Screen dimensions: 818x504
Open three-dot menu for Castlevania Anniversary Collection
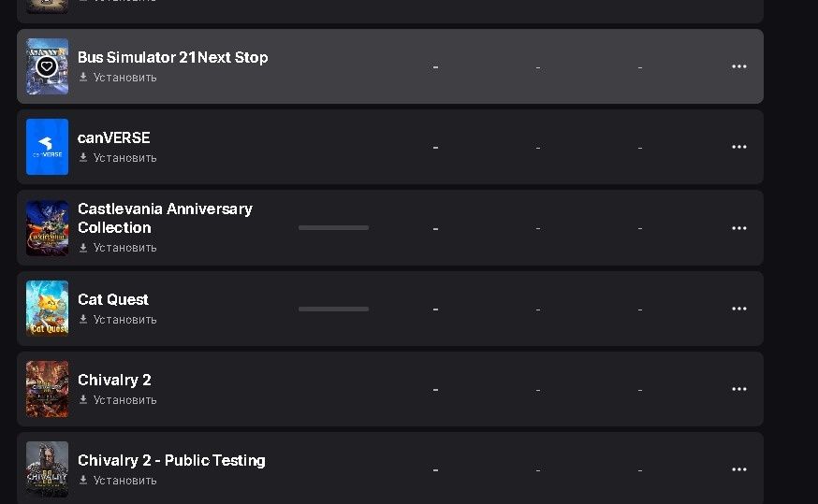point(738,228)
